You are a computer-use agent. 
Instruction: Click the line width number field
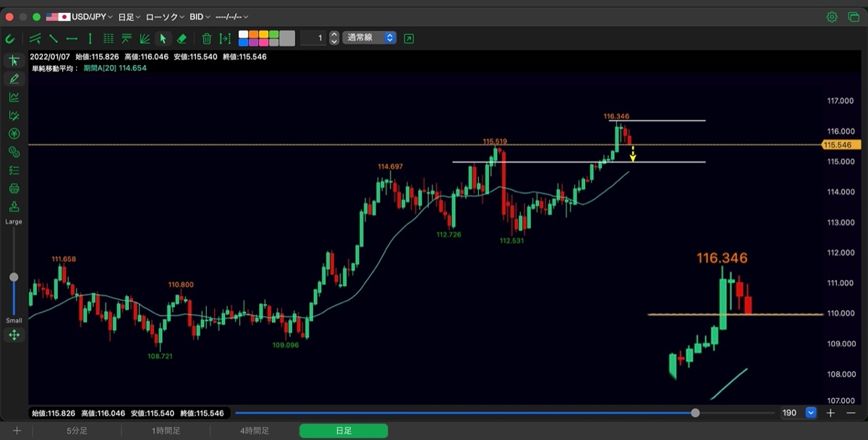tap(313, 38)
